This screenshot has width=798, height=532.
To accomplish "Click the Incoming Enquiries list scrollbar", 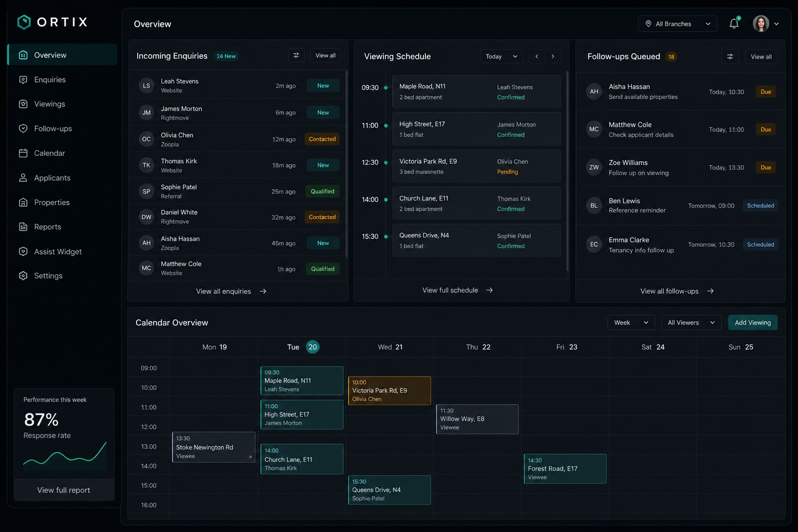I will (346, 164).
